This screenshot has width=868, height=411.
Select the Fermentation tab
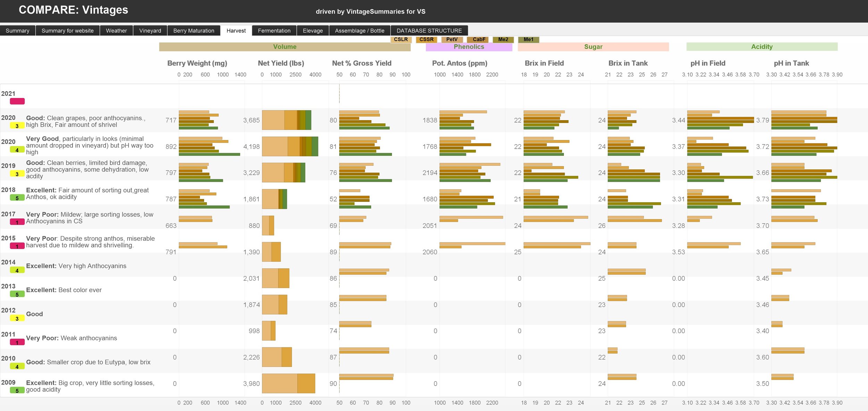pos(274,31)
